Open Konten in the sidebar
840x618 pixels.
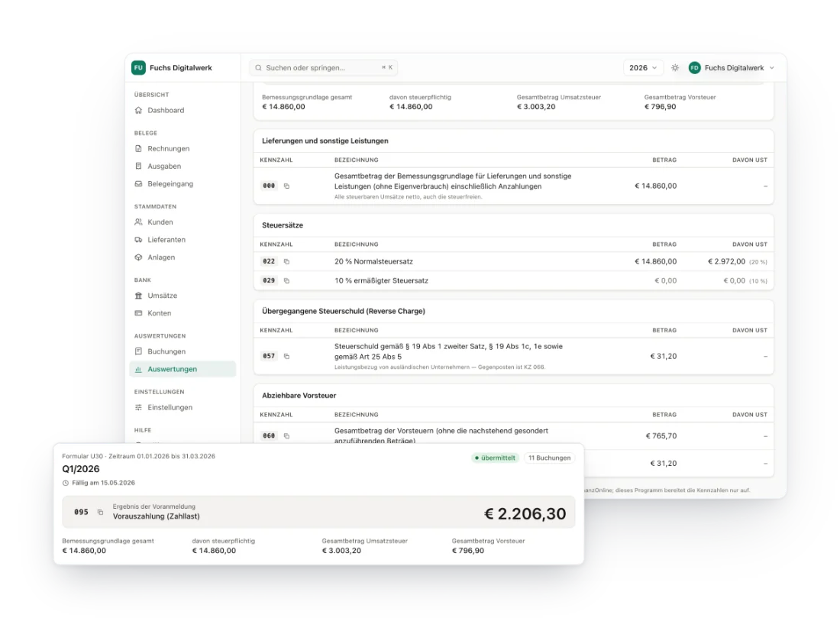click(x=183, y=313)
